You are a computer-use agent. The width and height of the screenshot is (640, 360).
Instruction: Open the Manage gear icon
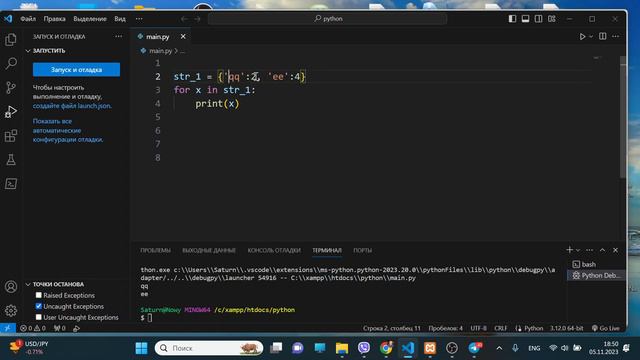click(11, 311)
